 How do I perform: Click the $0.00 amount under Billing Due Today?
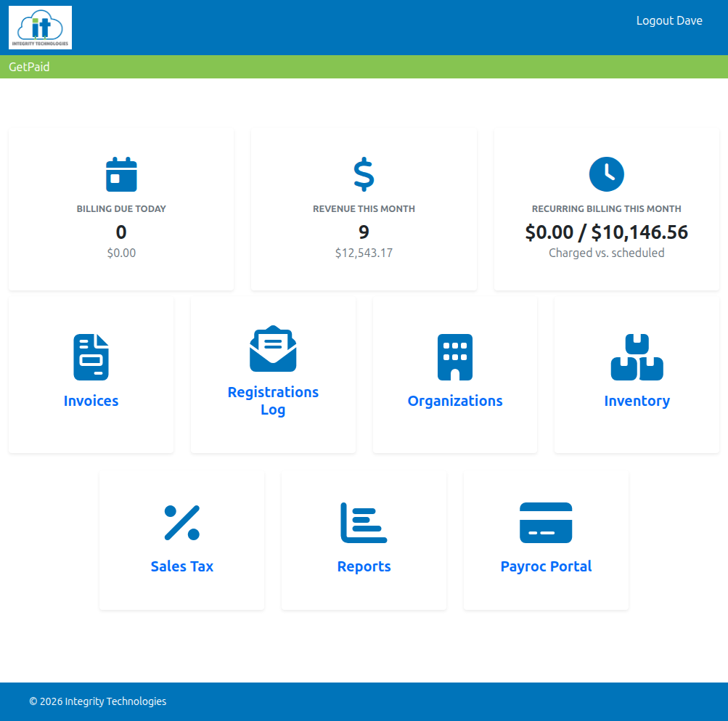(x=121, y=253)
